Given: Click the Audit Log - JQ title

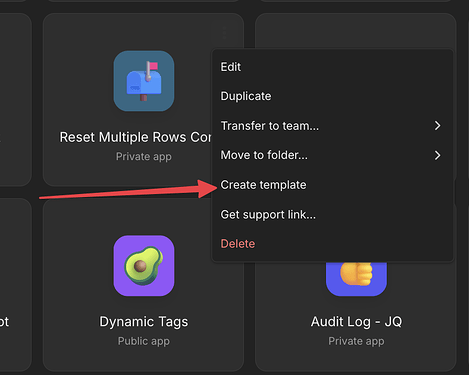Looking at the screenshot, I should pyautogui.click(x=356, y=322).
